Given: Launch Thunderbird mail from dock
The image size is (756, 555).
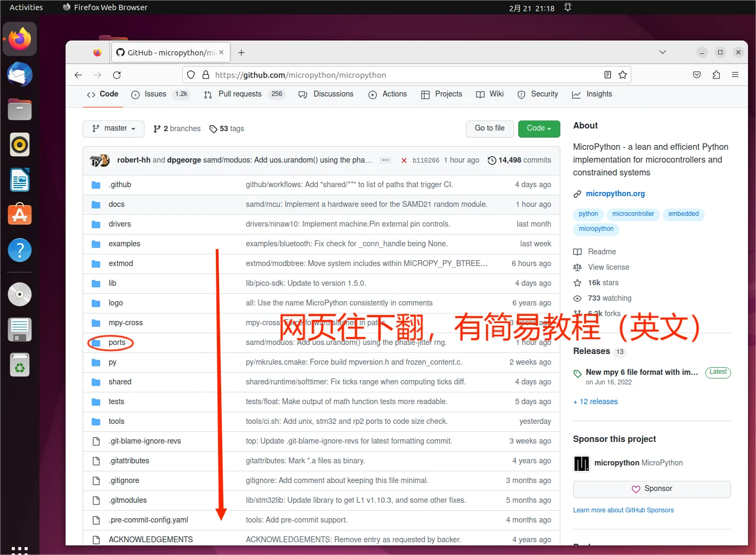Looking at the screenshot, I should click(x=20, y=74).
